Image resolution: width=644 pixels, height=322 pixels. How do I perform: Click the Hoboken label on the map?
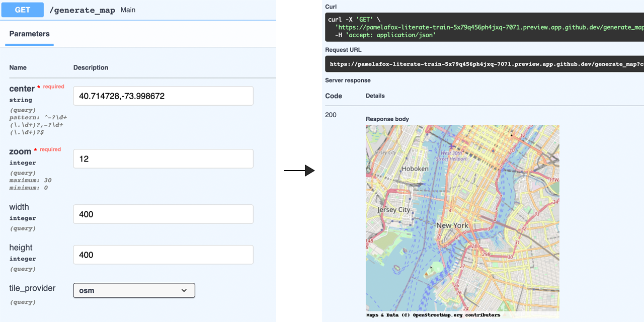click(415, 169)
